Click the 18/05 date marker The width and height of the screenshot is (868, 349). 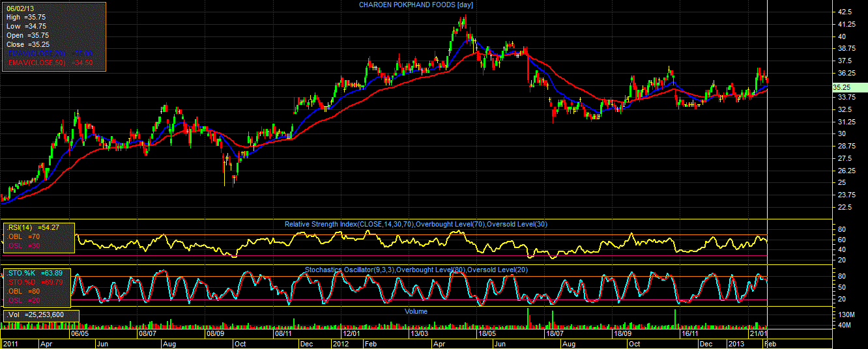(487, 333)
